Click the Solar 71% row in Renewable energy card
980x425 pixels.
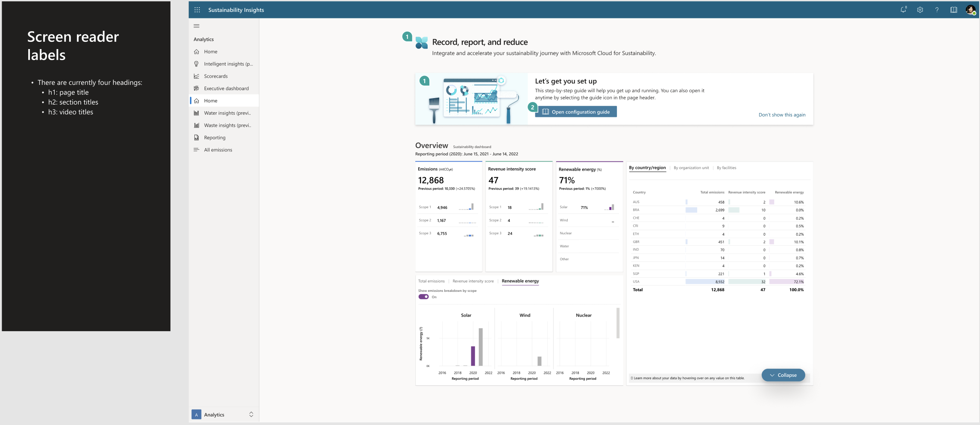589,207
